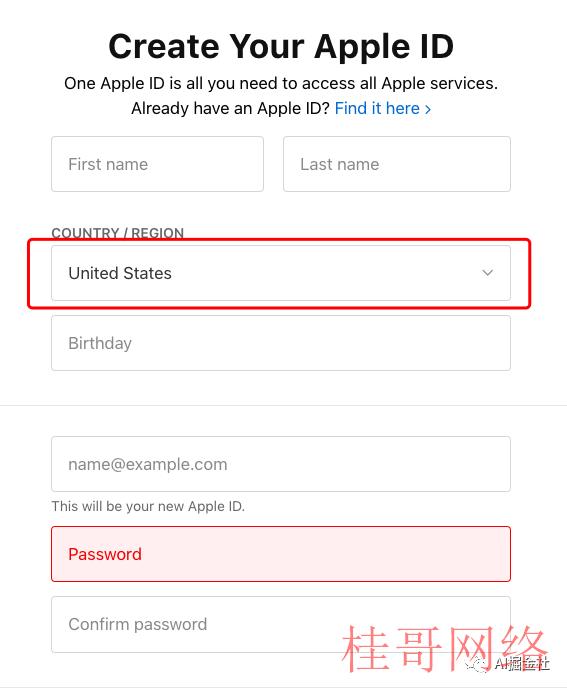
Task: Click the name@example.com email field
Action: (x=281, y=464)
